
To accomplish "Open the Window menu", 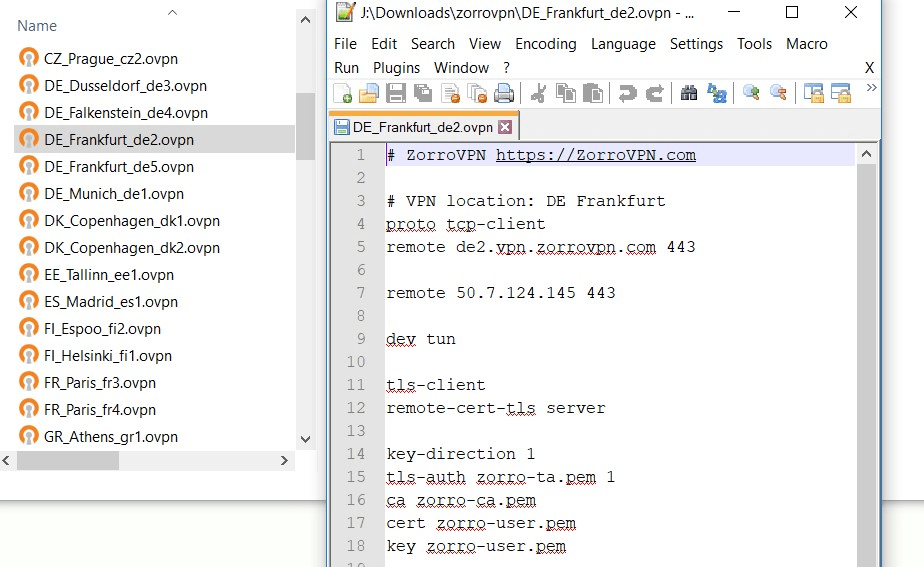I will coord(461,68).
